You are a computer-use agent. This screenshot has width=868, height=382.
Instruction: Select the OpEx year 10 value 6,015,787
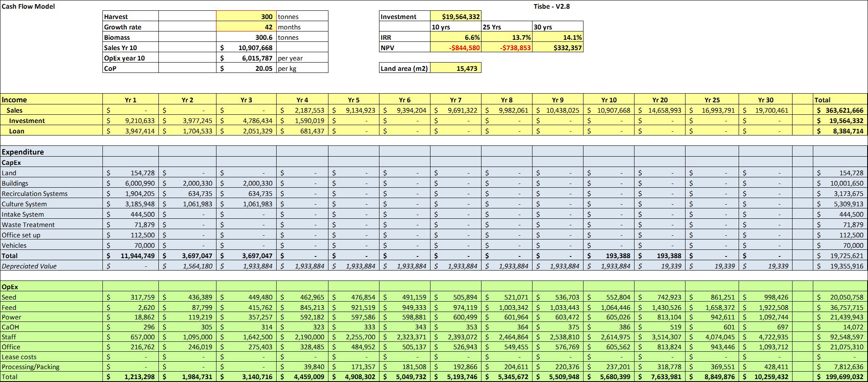[246, 58]
